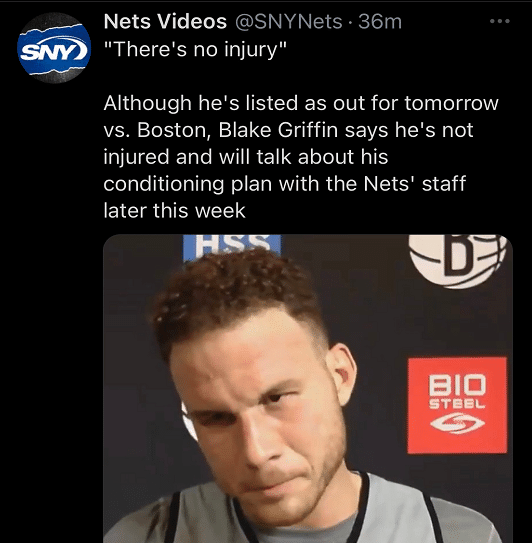Play the Blake Griffin press conference video

point(308,389)
